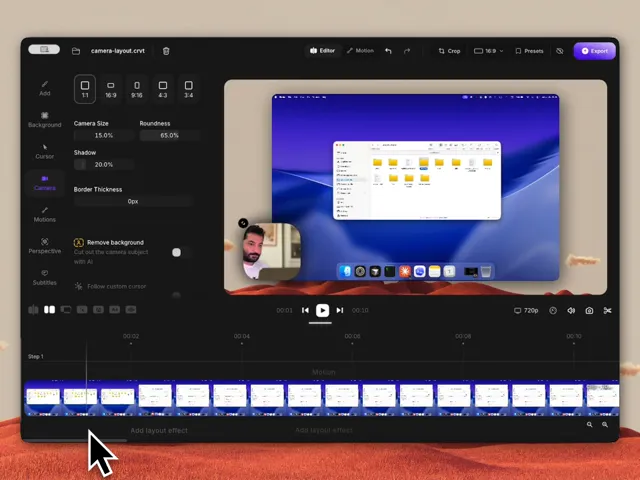Jump to the 00:06 timeline marker
The height and width of the screenshot is (480, 640).
point(352,336)
